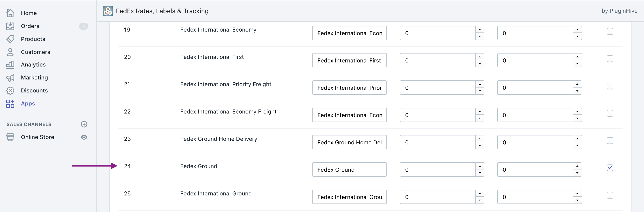The height and width of the screenshot is (212, 644).
Task: Decrease second adjustment for Fedex Ground Home Delivery
Action: coord(577,146)
